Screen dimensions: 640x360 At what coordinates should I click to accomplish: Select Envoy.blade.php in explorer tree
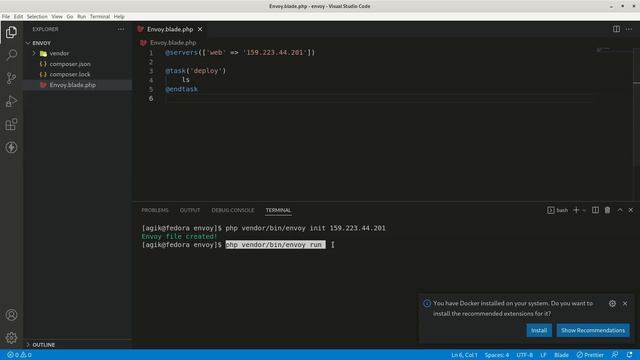pos(78,85)
